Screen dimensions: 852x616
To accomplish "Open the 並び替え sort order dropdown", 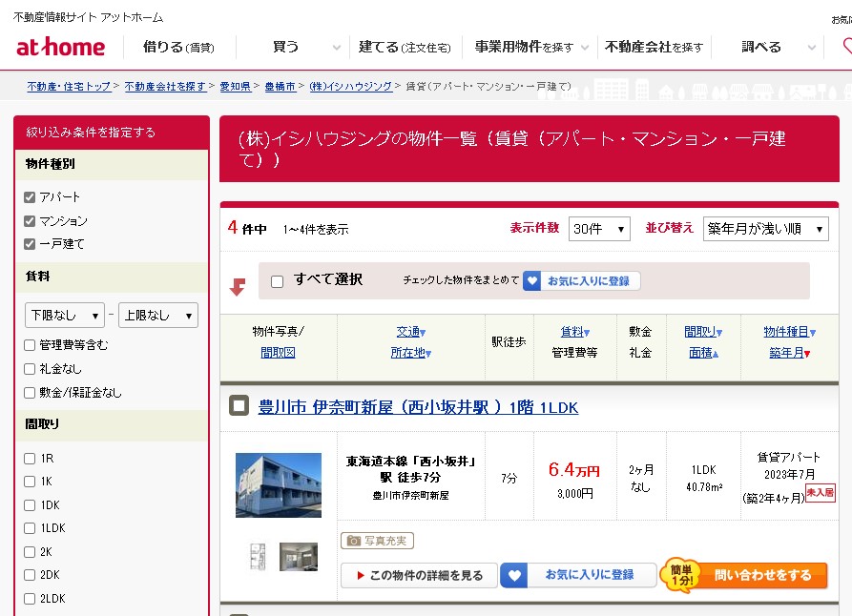I will coord(765,229).
